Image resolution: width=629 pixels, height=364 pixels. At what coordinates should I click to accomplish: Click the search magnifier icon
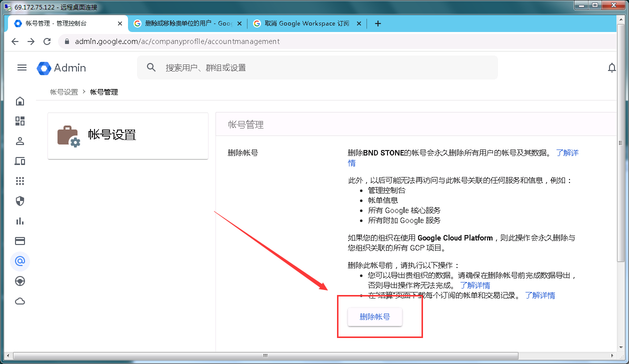pyautogui.click(x=151, y=67)
